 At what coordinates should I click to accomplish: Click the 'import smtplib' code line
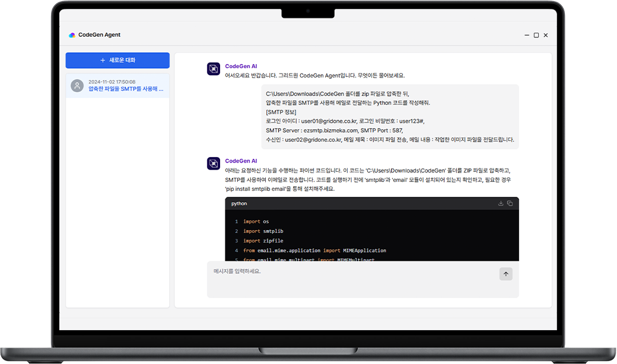[263, 231]
